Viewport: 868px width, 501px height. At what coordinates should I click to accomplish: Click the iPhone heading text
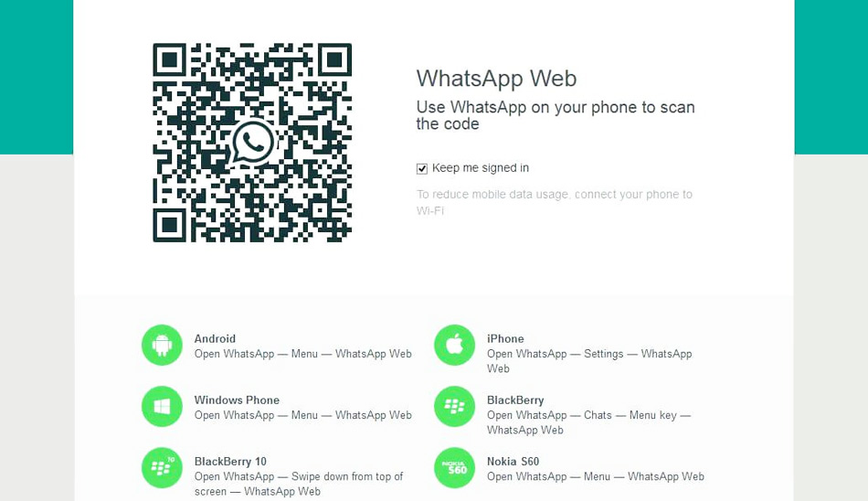(505, 338)
